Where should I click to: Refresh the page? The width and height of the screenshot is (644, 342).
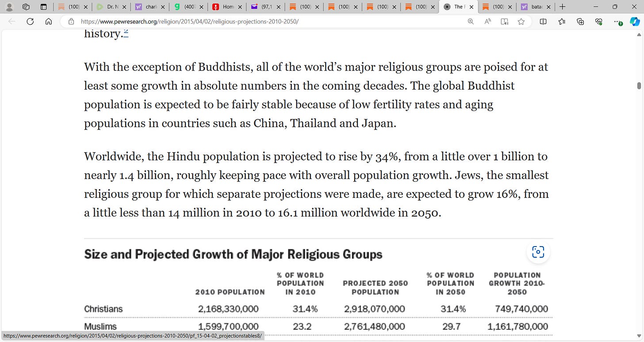(31, 21)
